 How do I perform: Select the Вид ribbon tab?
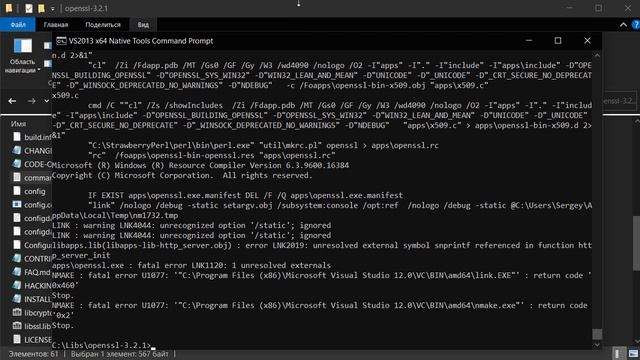(143, 24)
